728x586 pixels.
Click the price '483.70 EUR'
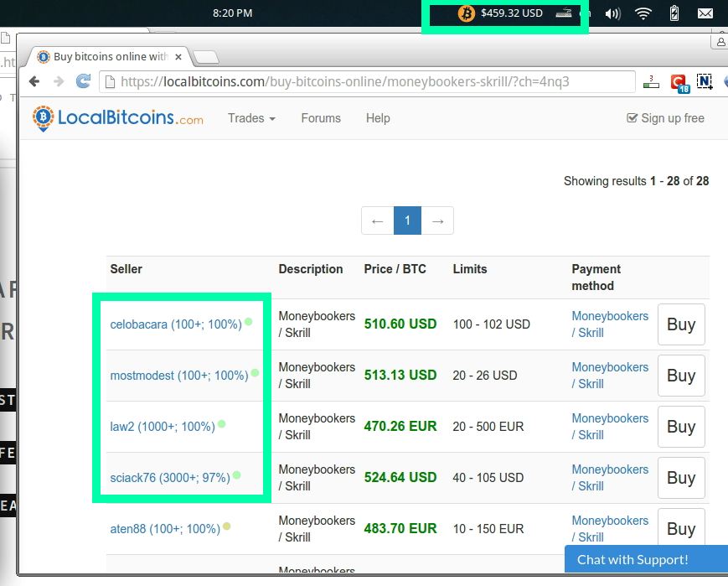400,528
